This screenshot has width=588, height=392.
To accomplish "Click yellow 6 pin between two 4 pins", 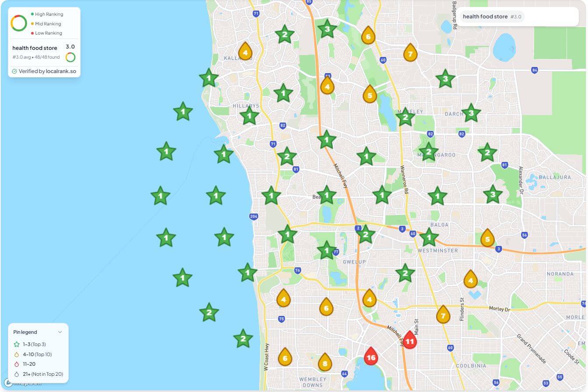I will (x=326, y=306).
